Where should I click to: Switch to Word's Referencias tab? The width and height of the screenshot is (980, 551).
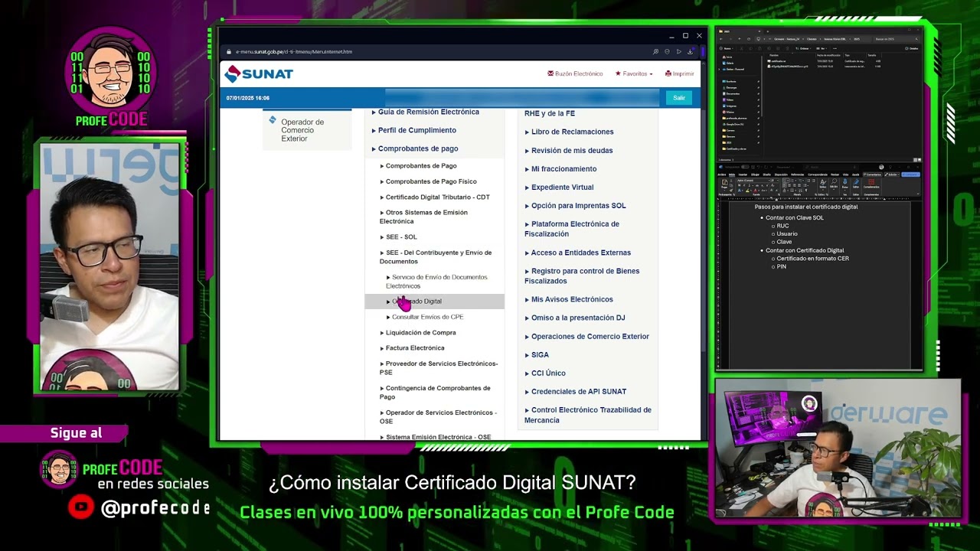click(797, 174)
